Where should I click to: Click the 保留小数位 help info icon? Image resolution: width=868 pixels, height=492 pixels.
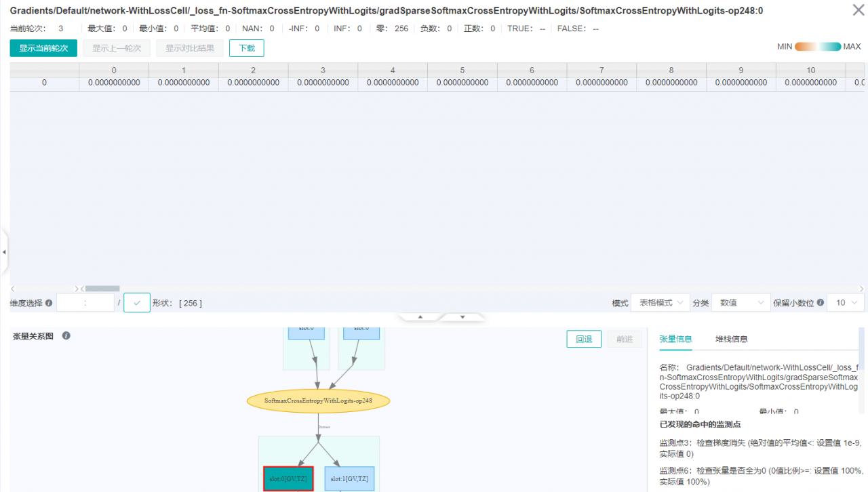(x=821, y=303)
